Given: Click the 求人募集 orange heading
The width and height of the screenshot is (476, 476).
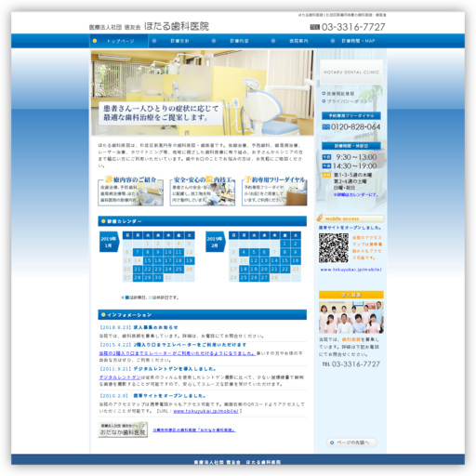Looking at the screenshot, I should (x=351, y=295).
